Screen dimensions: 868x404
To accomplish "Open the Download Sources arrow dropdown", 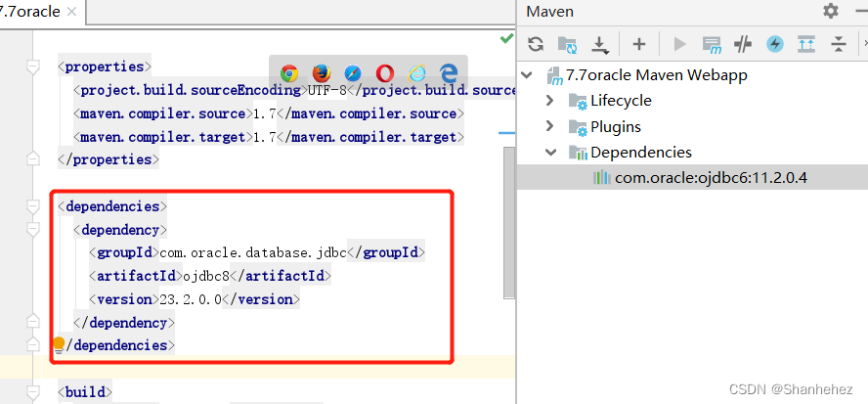I will click(600, 44).
